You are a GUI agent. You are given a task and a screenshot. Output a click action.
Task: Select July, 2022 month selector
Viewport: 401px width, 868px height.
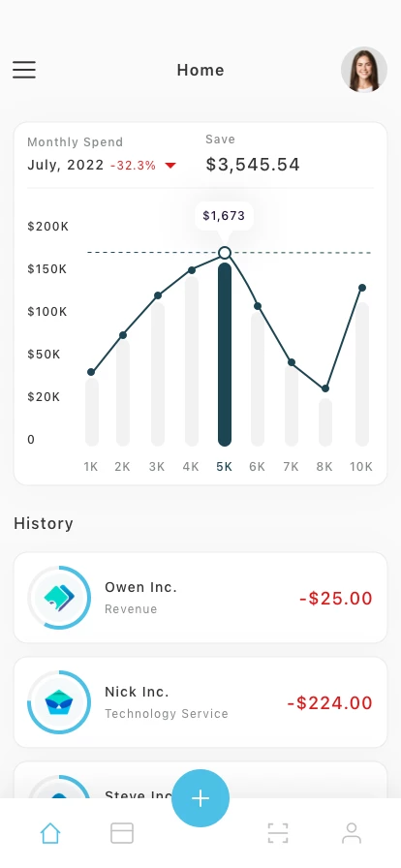pyautogui.click(x=65, y=165)
